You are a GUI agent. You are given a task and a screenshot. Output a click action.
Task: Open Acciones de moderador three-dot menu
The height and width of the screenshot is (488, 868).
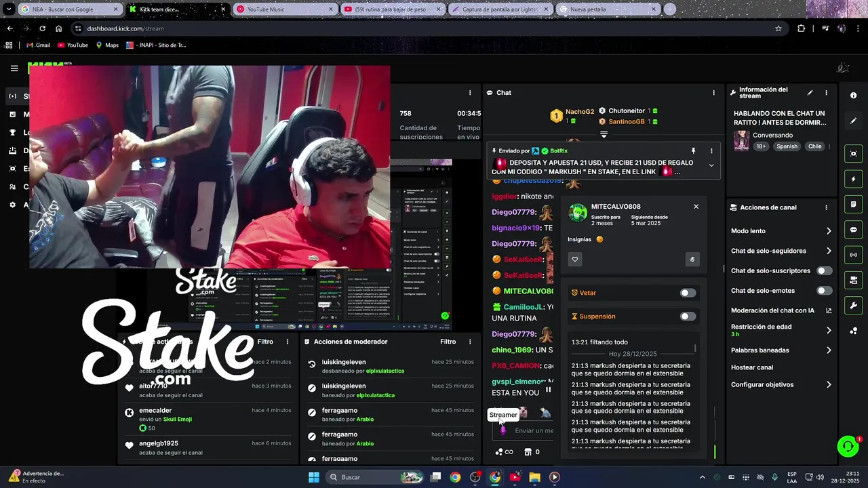pos(470,342)
